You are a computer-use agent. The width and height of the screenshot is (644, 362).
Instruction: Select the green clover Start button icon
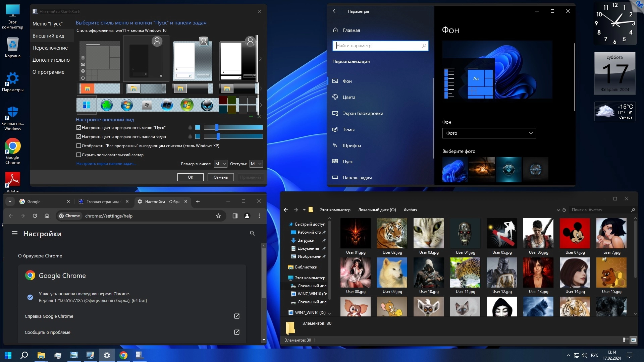coord(106,105)
